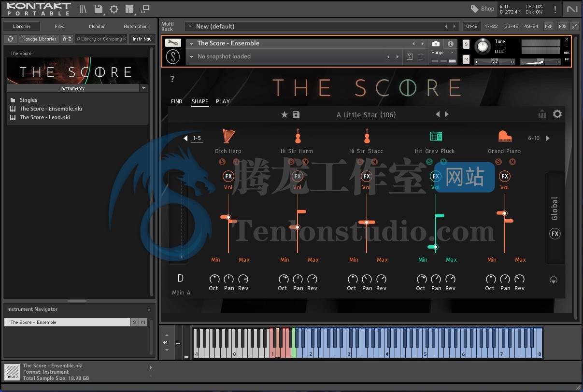Select rack page 17-32
583x392 pixels.
pyautogui.click(x=491, y=27)
